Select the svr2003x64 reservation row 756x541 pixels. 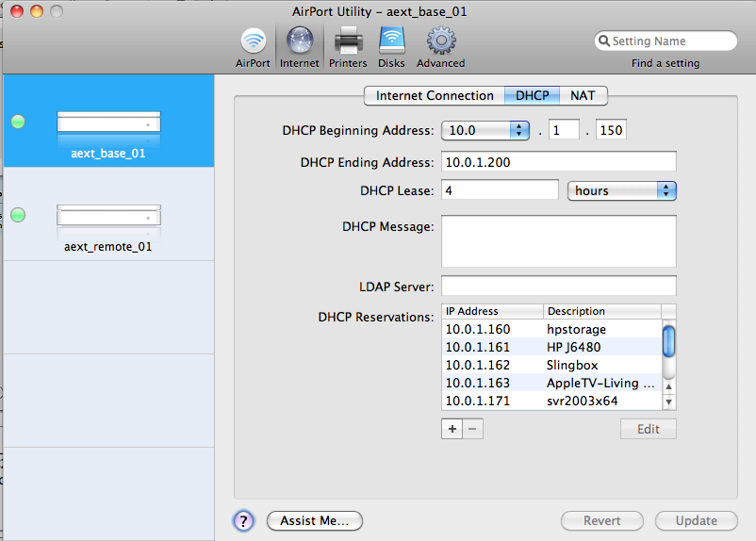tap(552, 401)
